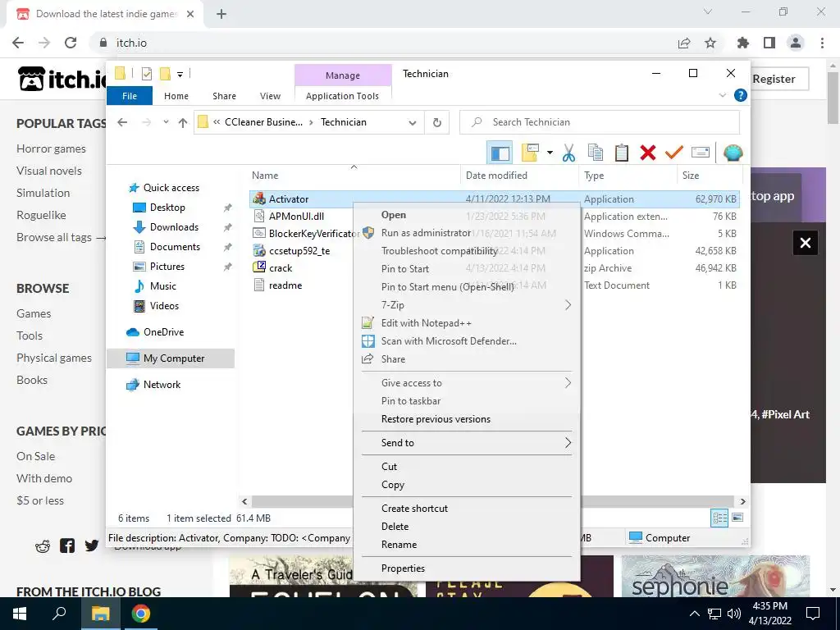Open the Chrome Extensions puzzle icon
Screen dimensions: 840x630
[742, 43]
